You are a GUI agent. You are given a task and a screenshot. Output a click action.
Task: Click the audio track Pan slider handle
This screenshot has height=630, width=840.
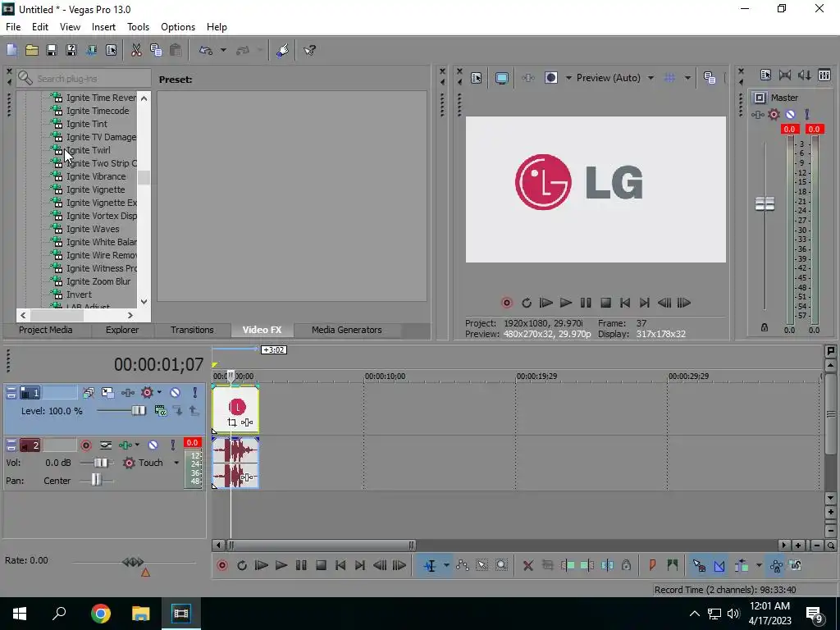[x=95, y=479]
